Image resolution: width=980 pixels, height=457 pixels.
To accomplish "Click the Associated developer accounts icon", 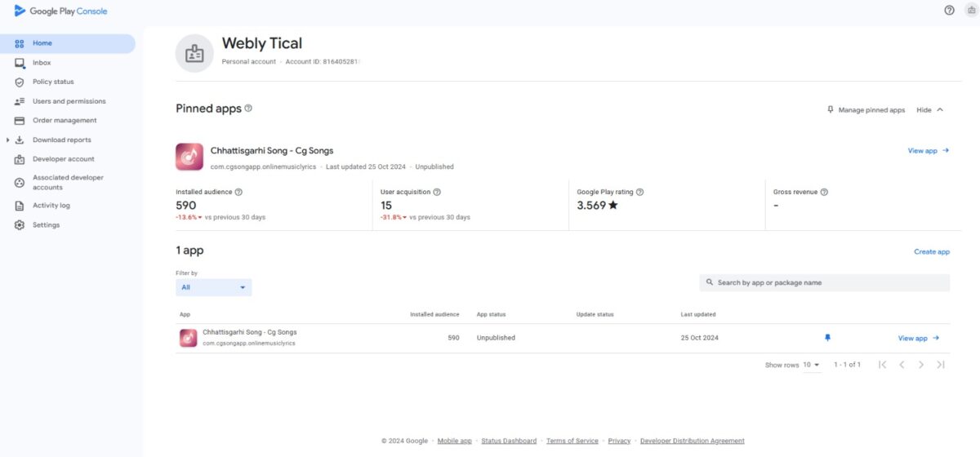I will click(20, 182).
